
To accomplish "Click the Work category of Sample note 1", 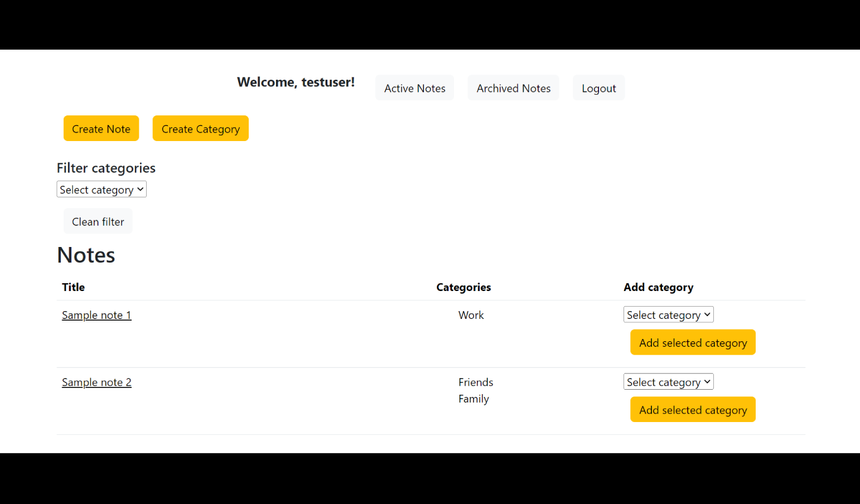I will tap(471, 315).
